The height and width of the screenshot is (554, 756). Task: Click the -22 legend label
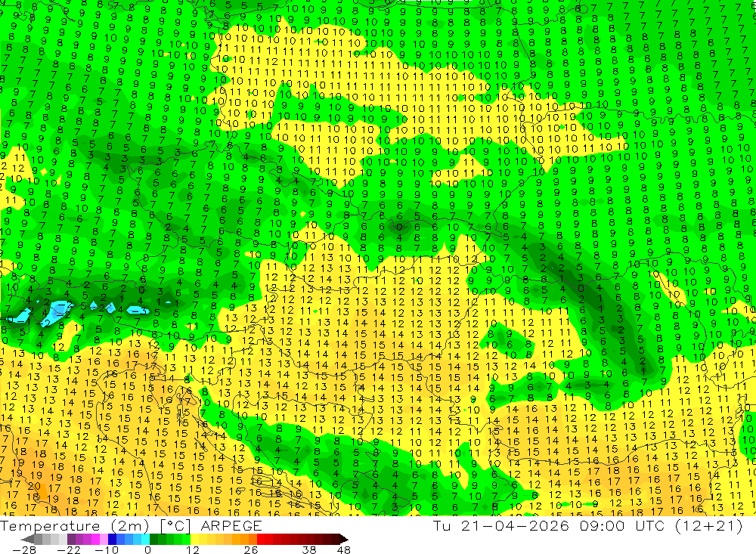[x=69, y=549]
